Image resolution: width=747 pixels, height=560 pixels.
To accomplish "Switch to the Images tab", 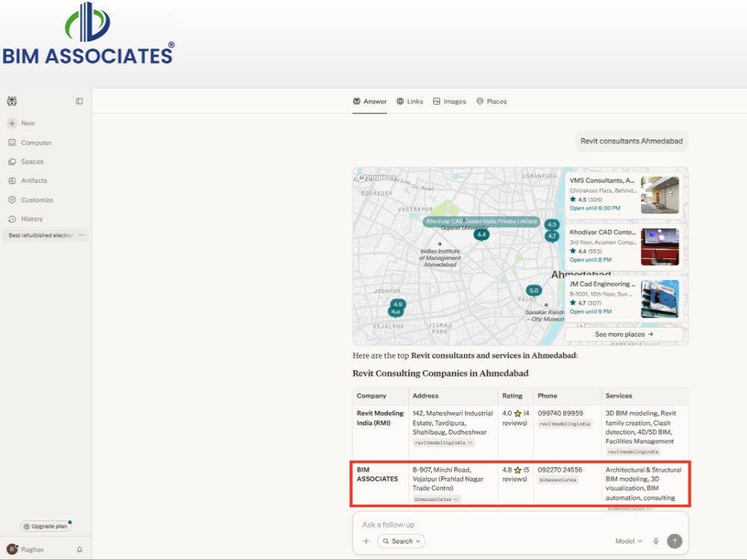I will click(x=449, y=102).
